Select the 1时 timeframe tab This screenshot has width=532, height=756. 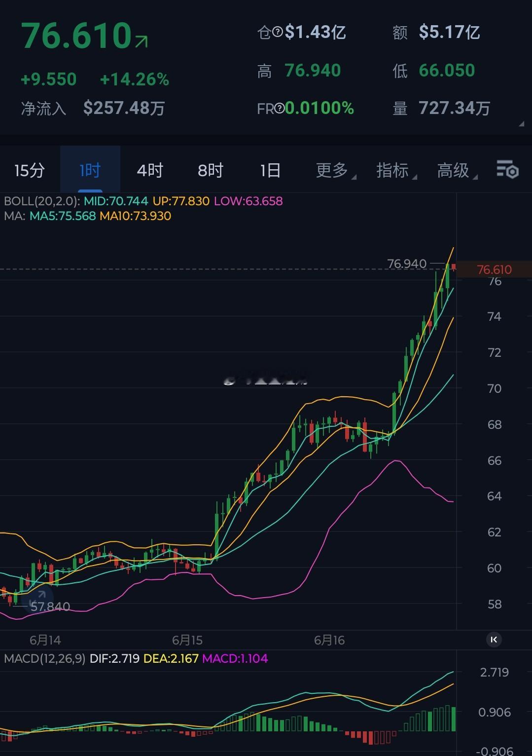click(x=90, y=170)
